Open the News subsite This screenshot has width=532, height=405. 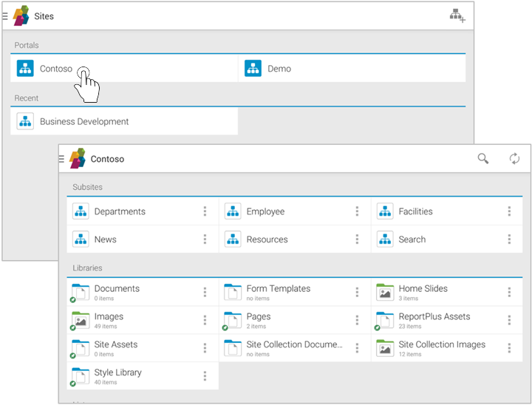tap(105, 239)
